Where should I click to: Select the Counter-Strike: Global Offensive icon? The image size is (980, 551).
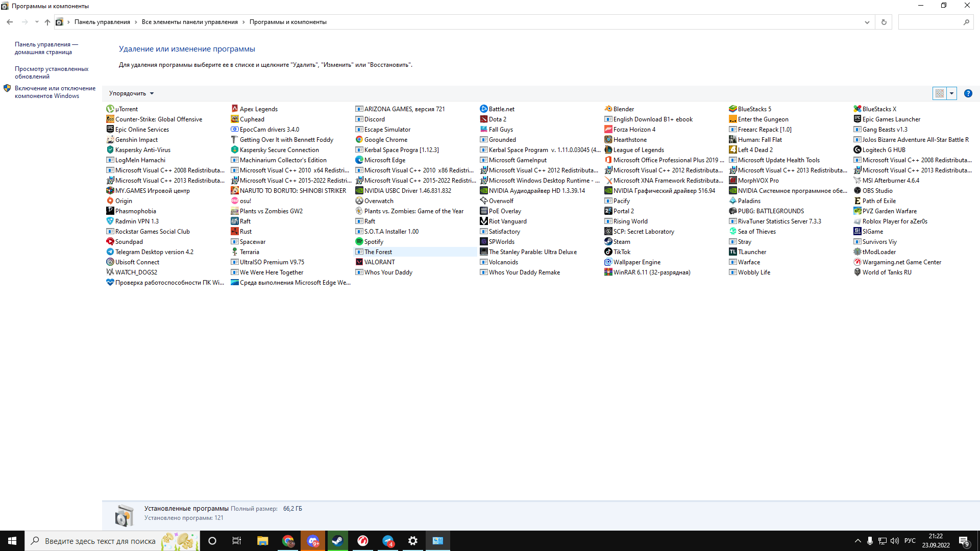110,119
